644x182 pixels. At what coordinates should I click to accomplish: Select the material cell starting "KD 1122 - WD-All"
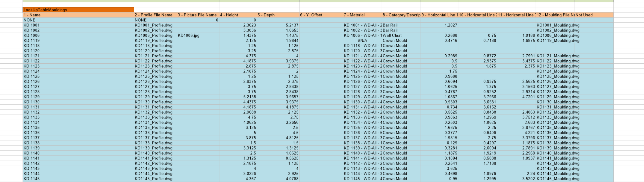pos(362,61)
